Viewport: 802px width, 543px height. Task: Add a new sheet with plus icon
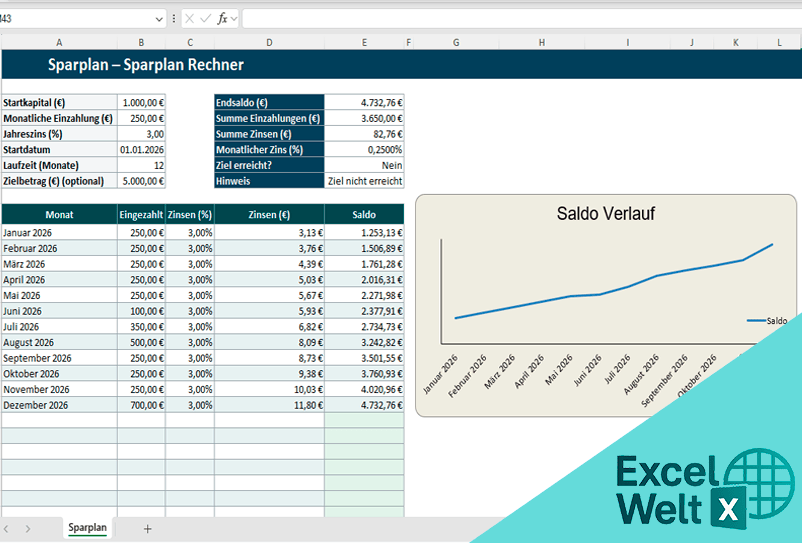[x=147, y=528]
